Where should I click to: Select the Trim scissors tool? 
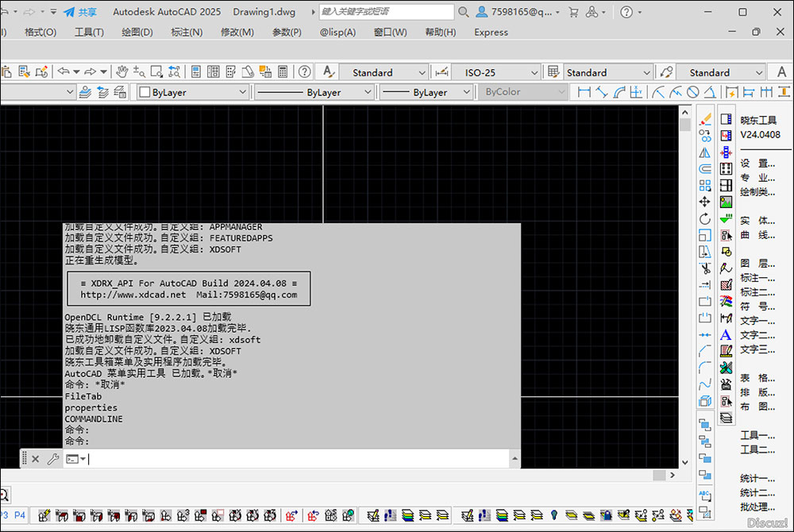705,268
